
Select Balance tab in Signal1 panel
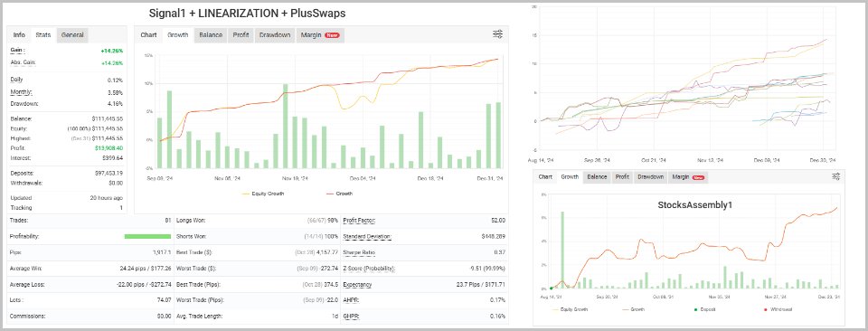coord(211,35)
